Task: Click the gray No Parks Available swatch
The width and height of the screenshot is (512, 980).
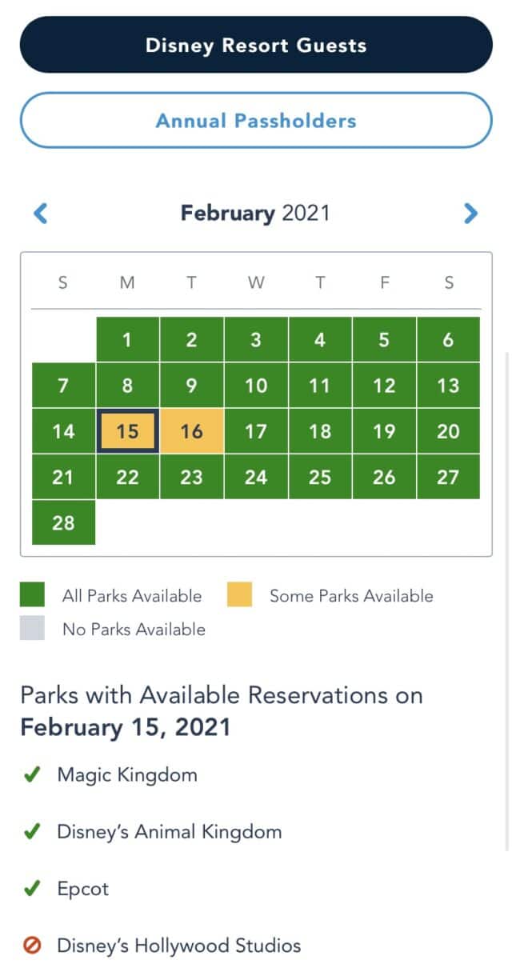Action: 33,629
